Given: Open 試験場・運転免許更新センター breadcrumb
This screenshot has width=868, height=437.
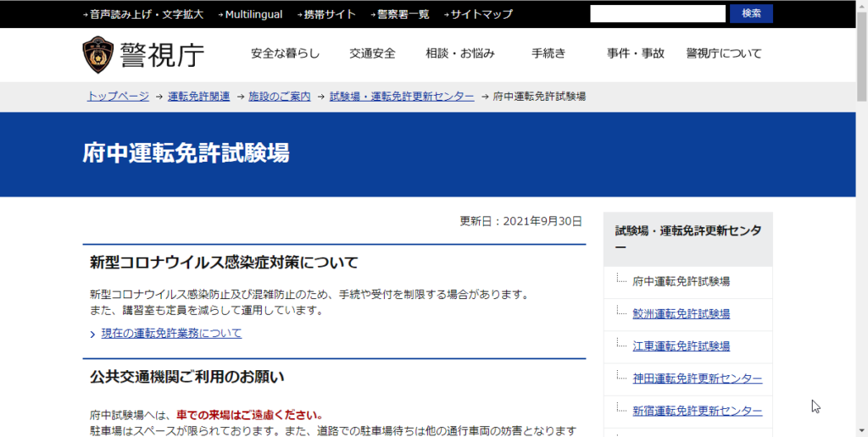Looking at the screenshot, I should tap(402, 97).
